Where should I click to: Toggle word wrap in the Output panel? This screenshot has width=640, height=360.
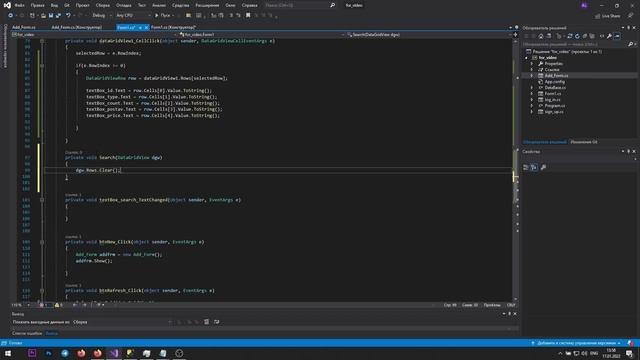(216, 322)
